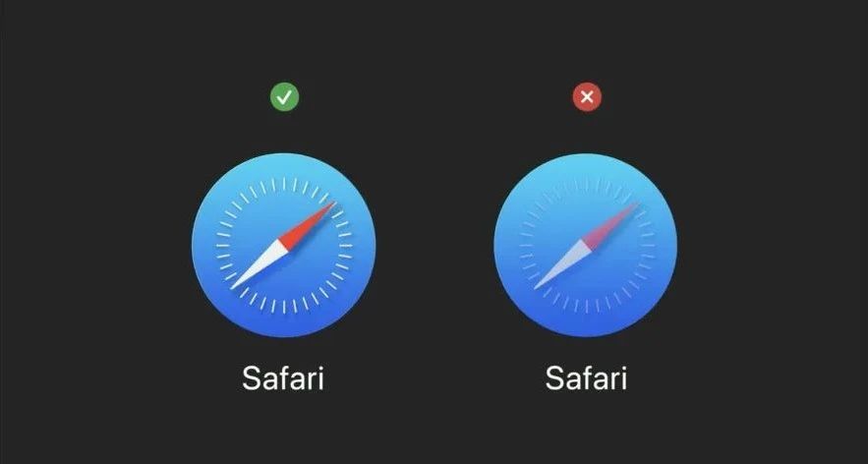Click the needle pivot of the faded Safari compass
The height and width of the screenshot is (464, 868).
tap(586, 246)
